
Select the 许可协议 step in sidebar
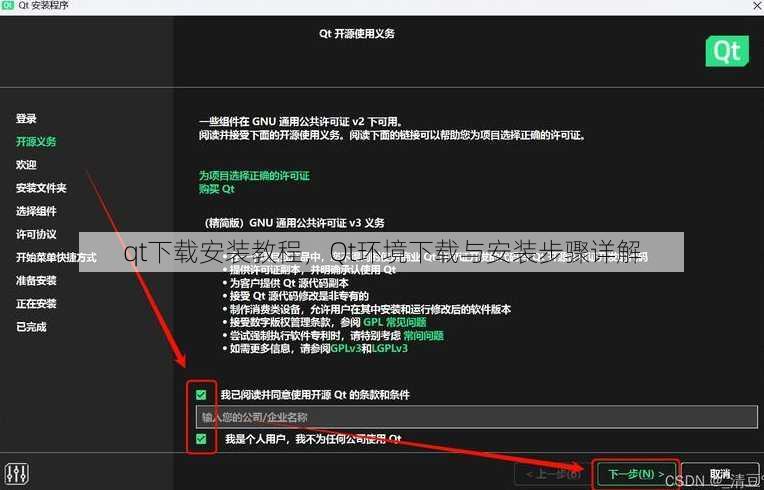coord(36,234)
